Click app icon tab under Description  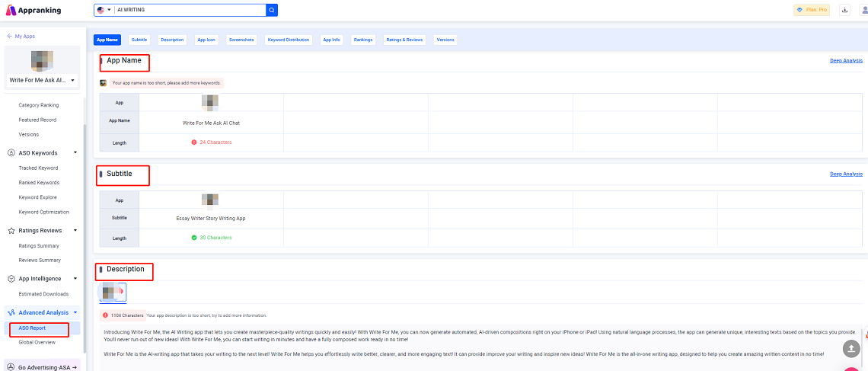tap(113, 292)
